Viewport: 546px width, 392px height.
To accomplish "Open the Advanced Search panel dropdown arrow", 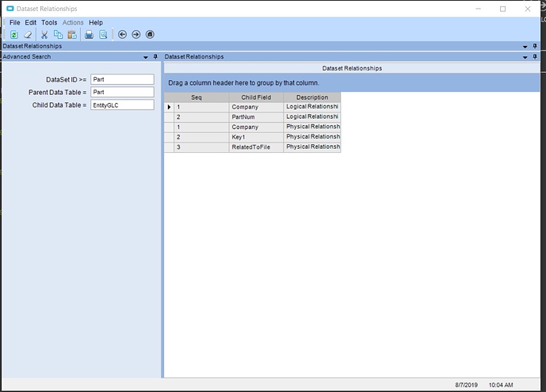I will coord(146,57).
